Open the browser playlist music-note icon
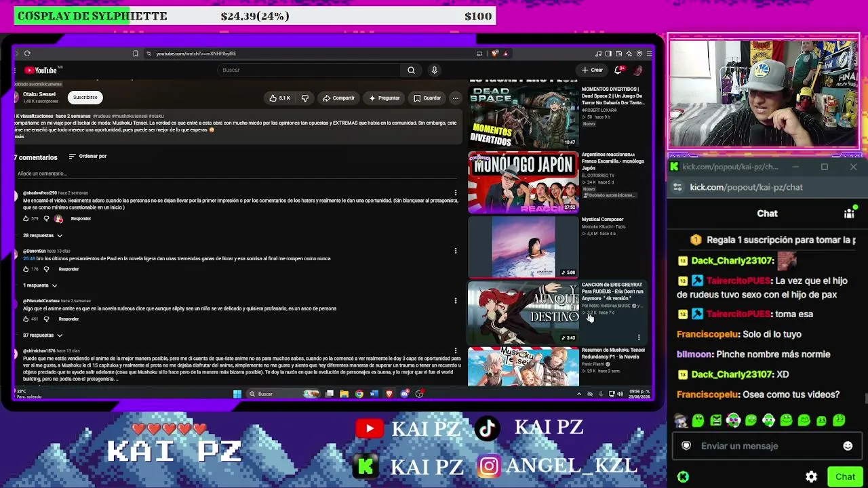The height and width of the screenshot is (488, 868). point(598,54)
